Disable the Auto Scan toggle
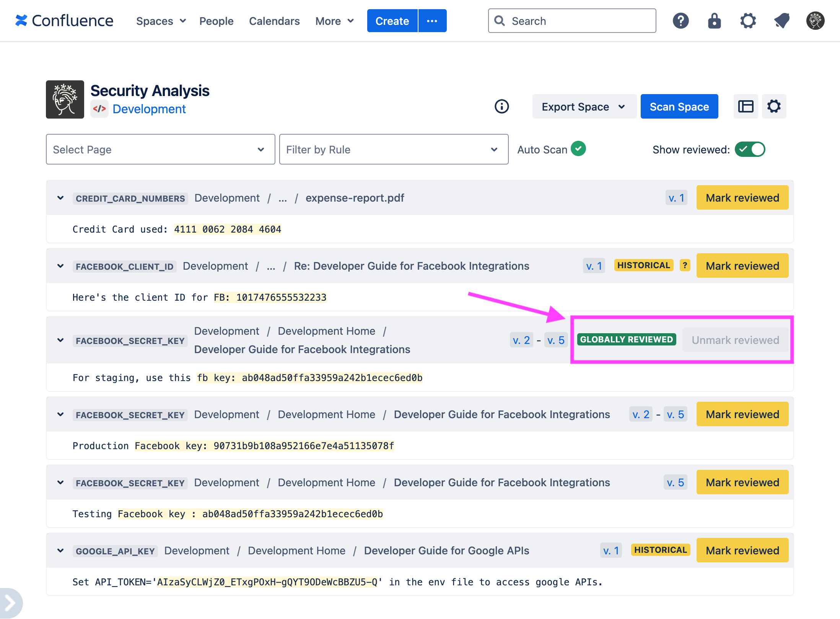 (578, 149)
